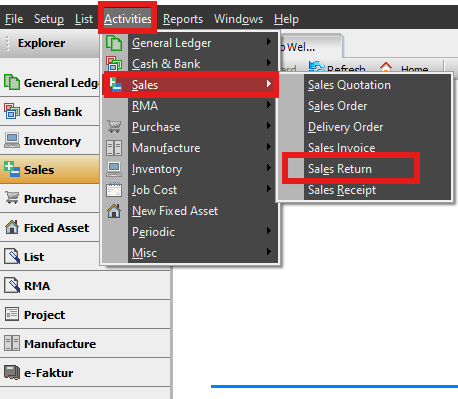458x399 pixels.
Task: Open the Help menu
Action: pos(286,19)
